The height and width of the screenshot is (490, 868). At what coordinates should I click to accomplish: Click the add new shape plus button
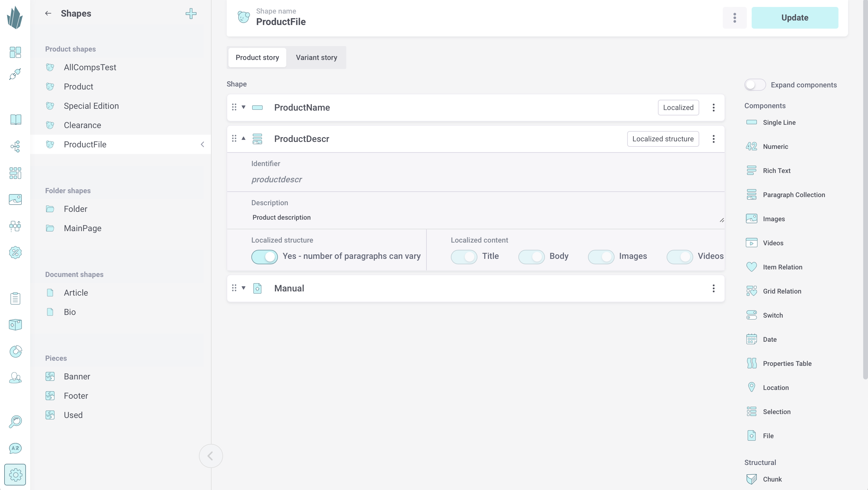191,13
